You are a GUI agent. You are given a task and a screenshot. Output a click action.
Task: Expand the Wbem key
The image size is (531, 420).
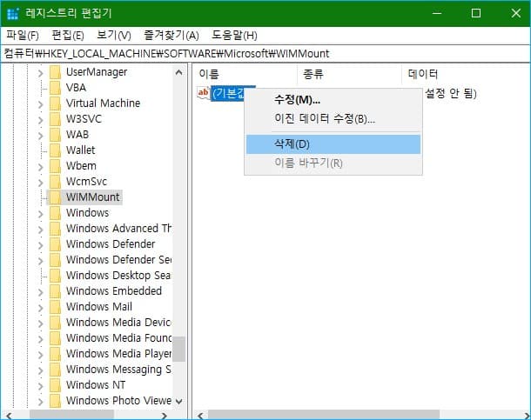tap(41, 166)
